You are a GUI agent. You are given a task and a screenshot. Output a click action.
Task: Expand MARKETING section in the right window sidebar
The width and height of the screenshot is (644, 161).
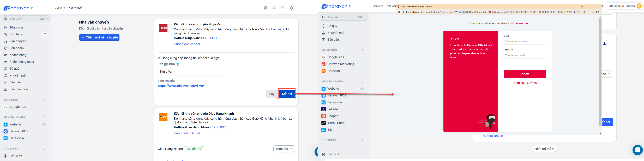363,50
